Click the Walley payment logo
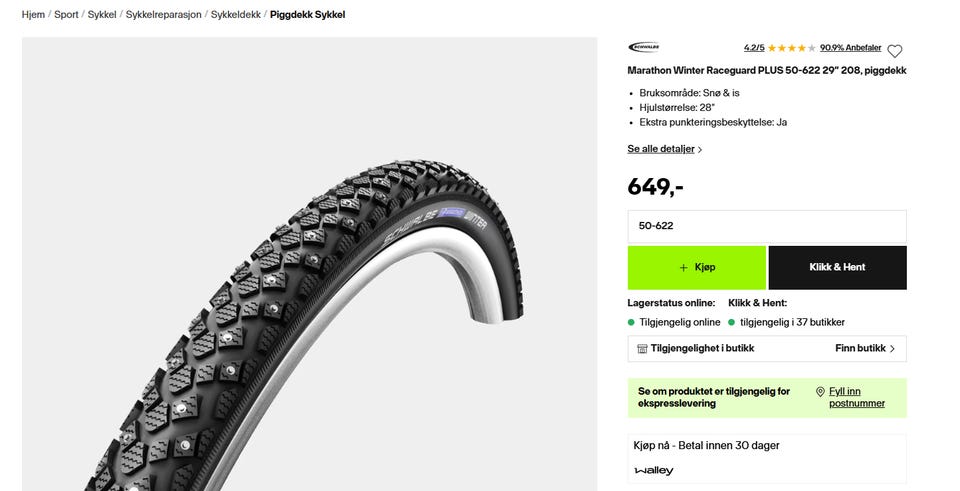This screenshot has height=491, width=960. (x=654, y=470)
